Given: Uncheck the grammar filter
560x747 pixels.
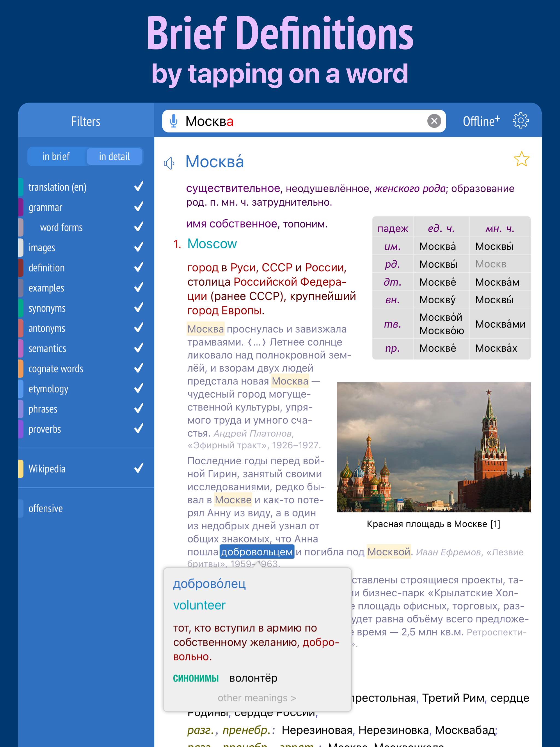Looking at the screenshot, I should (138, 207).
